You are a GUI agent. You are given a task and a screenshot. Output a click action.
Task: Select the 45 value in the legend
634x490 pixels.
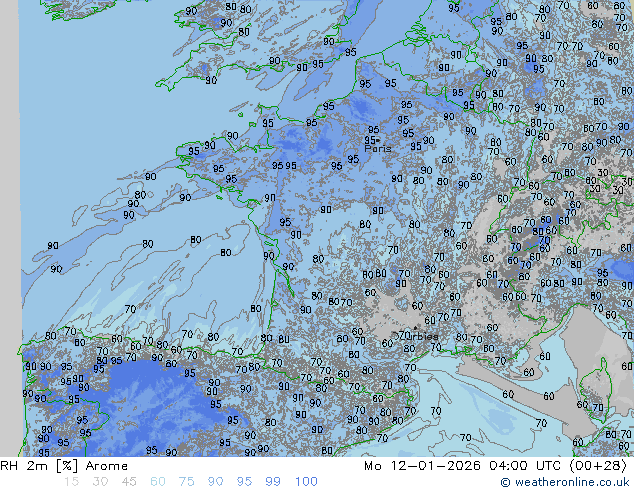coord(129,482)
